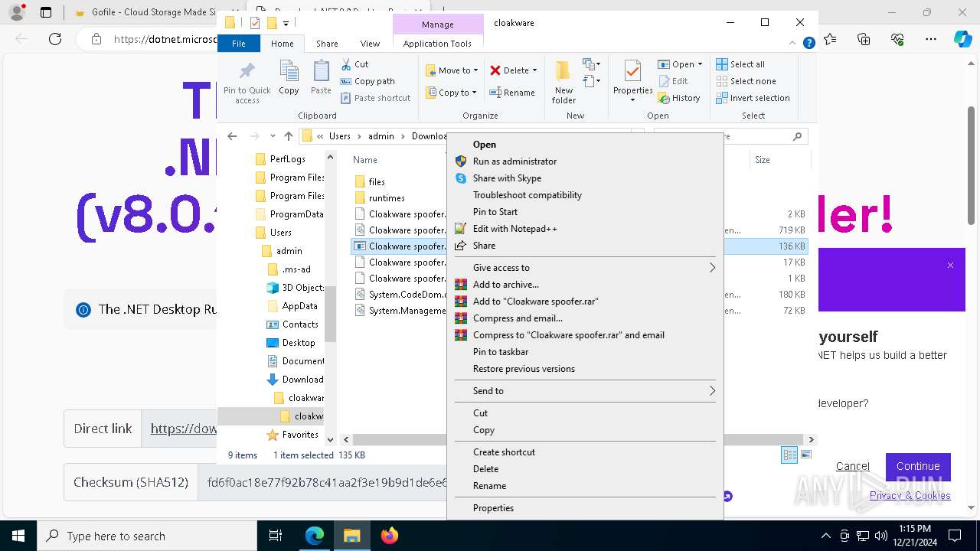
Task: Switch to the Share ribbon tab
Action: 327,44
